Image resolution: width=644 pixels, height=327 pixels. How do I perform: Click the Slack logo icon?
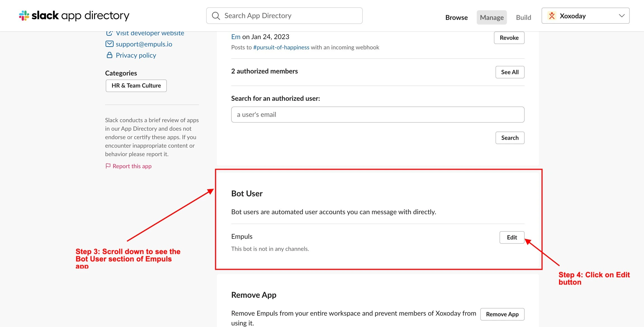[x=24, y=16]
